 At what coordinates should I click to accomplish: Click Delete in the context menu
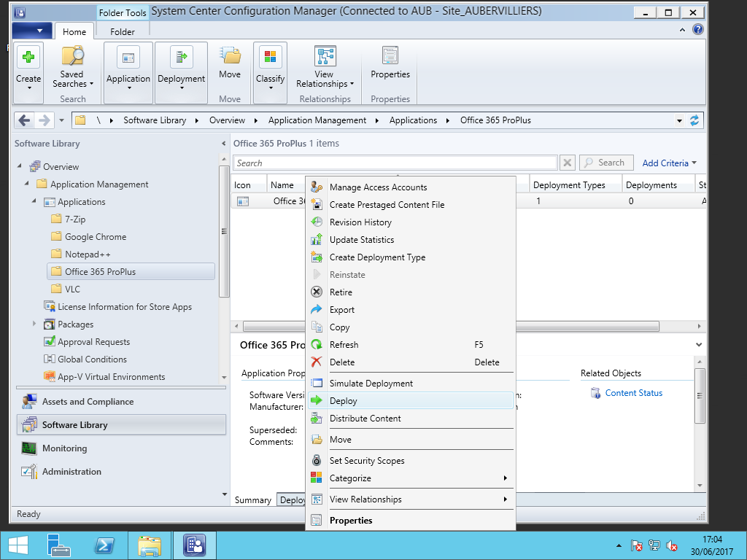point(411,362)
